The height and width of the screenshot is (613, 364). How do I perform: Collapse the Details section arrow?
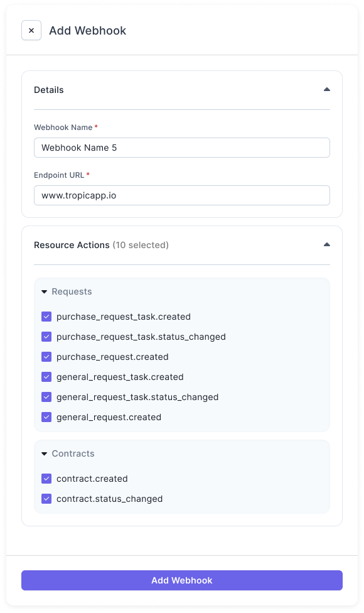327,90
